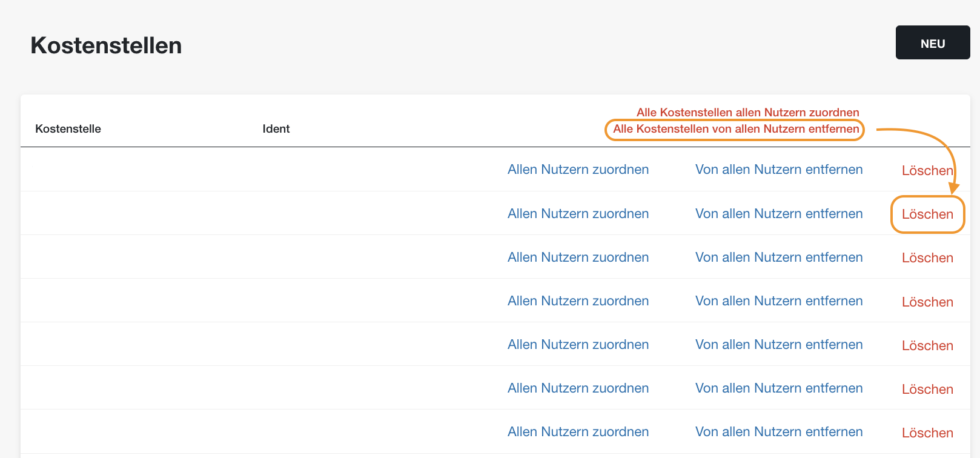Delete the seventh row via Löschen

pyautogui.click(x=927, y=433)
